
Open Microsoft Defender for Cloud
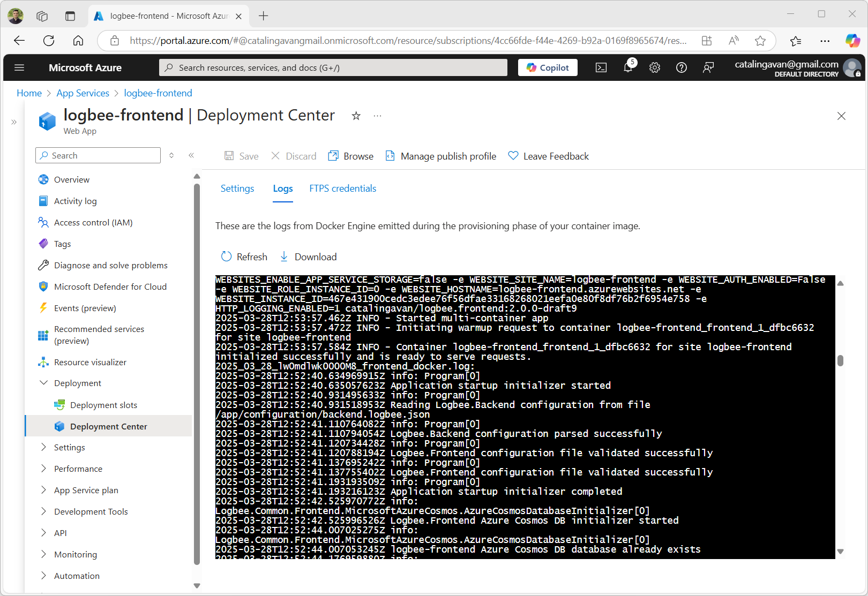click(110, 286)
